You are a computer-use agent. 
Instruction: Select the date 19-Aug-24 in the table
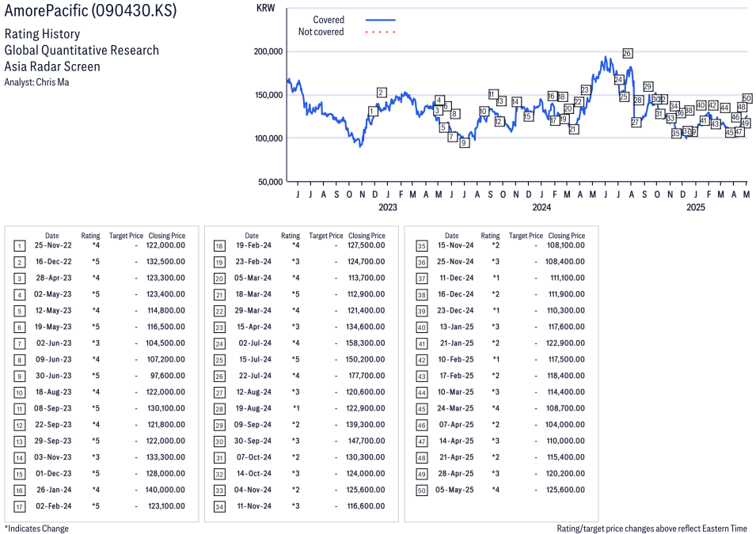253,409
